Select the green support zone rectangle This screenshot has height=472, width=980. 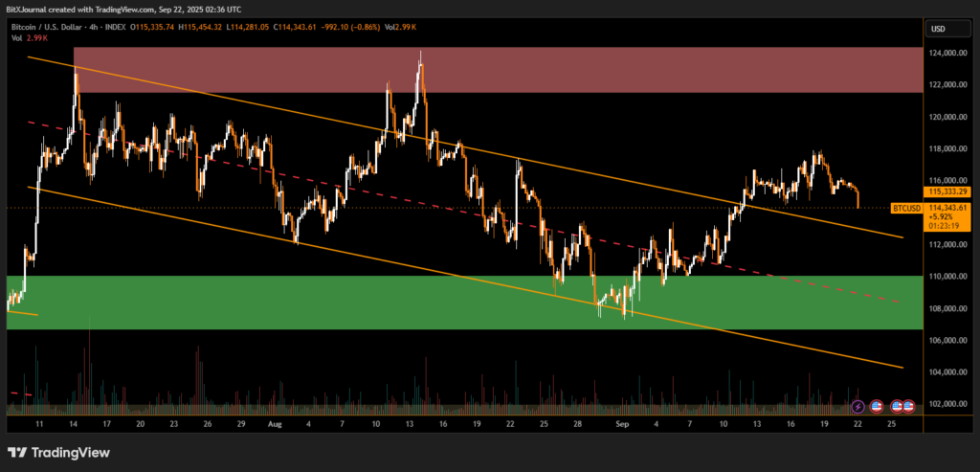click(x=459, y=303)
